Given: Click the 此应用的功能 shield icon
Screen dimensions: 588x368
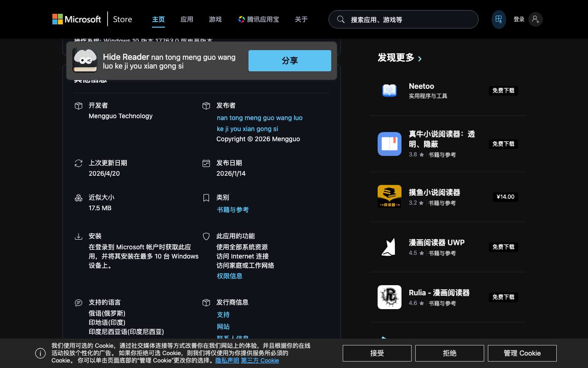Looking at the screenshot, I should [x=206, y=236].
